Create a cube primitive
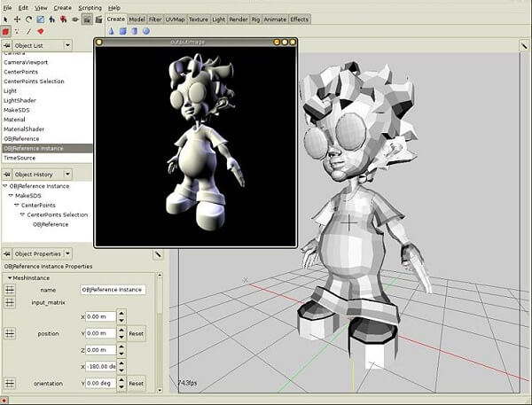Screen dimensions: 532x405 pyautogui.click(x=123, y=31)
